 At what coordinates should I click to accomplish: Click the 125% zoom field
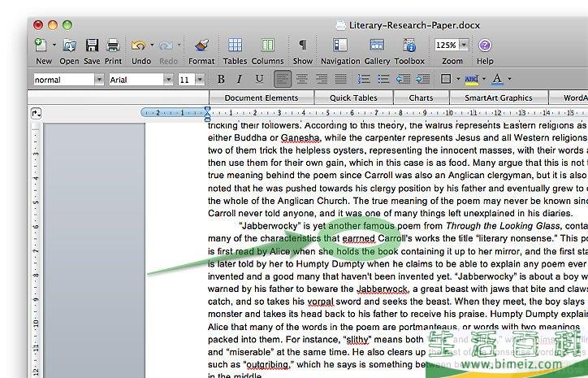coord(446,45)
